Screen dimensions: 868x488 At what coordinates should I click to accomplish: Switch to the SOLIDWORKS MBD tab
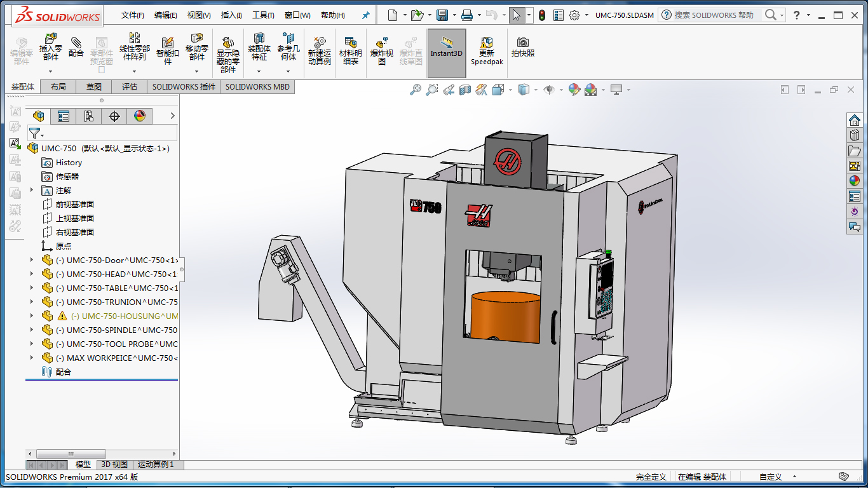(257, 86)
